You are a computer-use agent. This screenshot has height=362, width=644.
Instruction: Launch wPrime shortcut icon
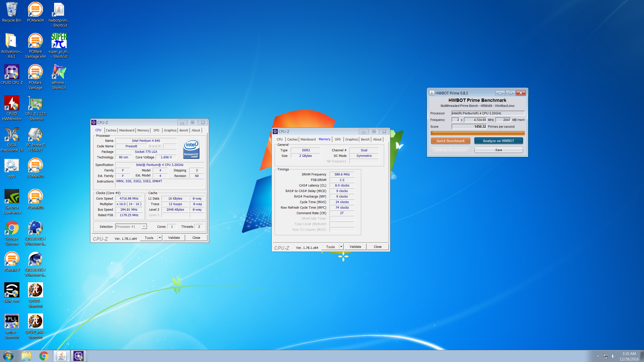pos(59,77)
